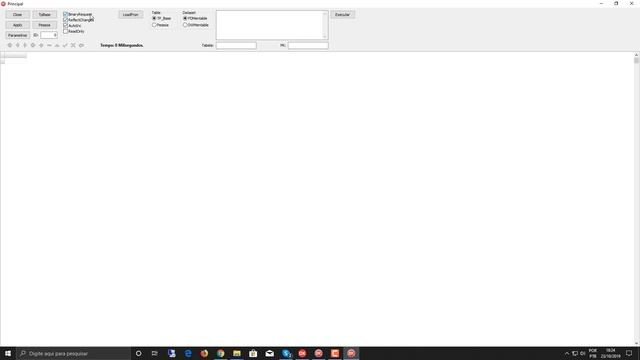Go to next record in navigator
This screenshot has width=640, height=360.
pos(25,45)
